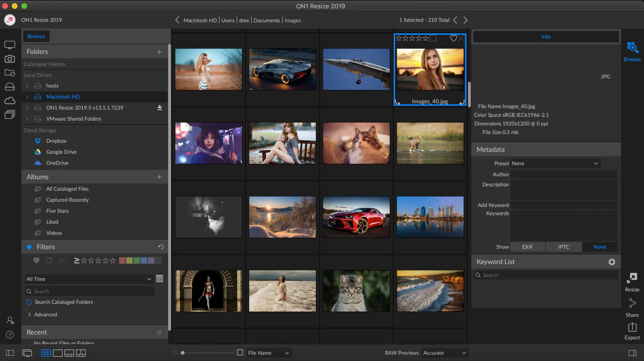Open the Resize module icon
644x361 pixels.
pyautogui.click(x=632, y=278)
